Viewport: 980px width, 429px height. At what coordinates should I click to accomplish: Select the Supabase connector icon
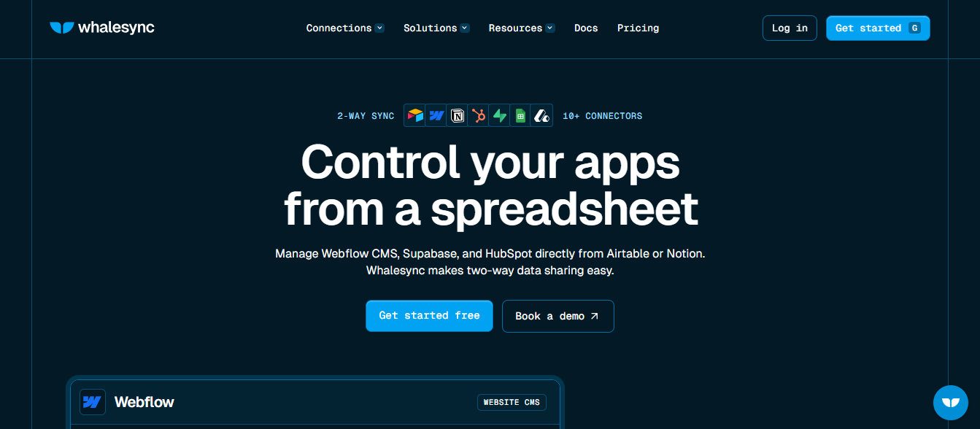[x=500, y=115]
